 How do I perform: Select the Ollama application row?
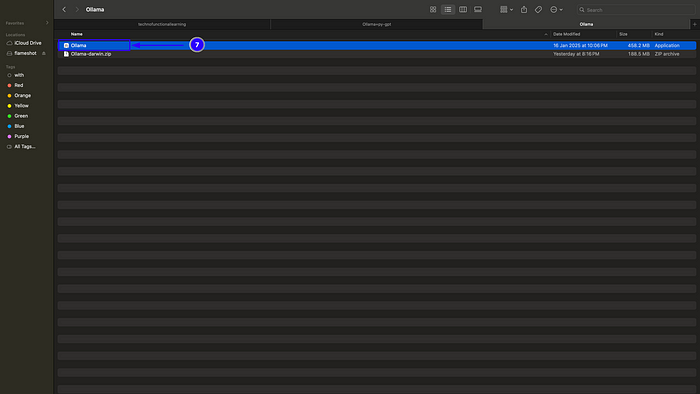[377, 45]
